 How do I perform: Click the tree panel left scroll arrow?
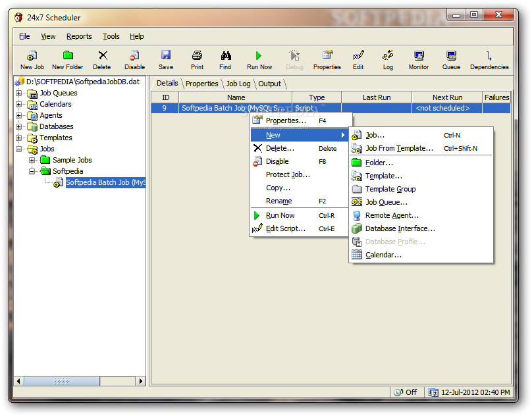[x=19, y=381]
